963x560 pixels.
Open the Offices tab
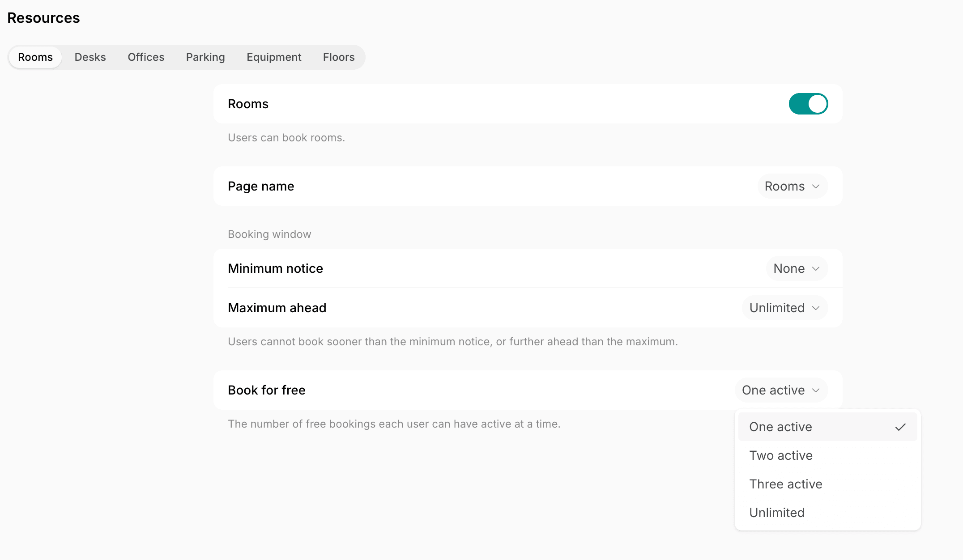click(x=146, y=57)
